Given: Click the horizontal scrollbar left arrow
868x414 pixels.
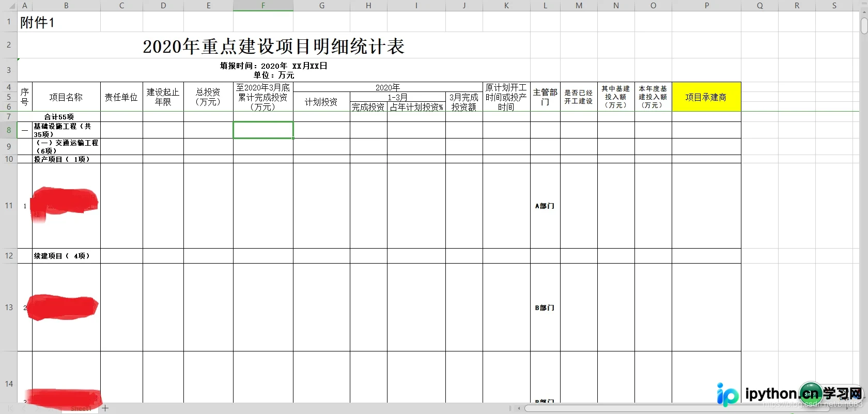Looking at the screenshot, I should [x=519, y=408].
